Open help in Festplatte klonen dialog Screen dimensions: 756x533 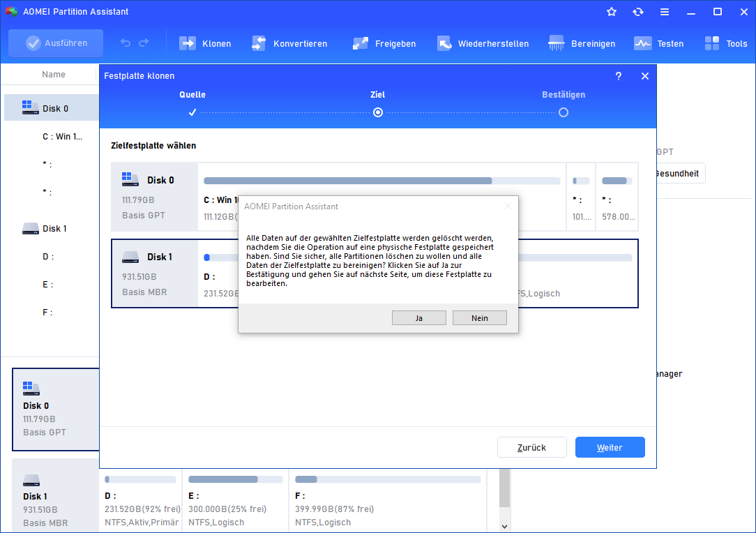[x=619, y=76]
